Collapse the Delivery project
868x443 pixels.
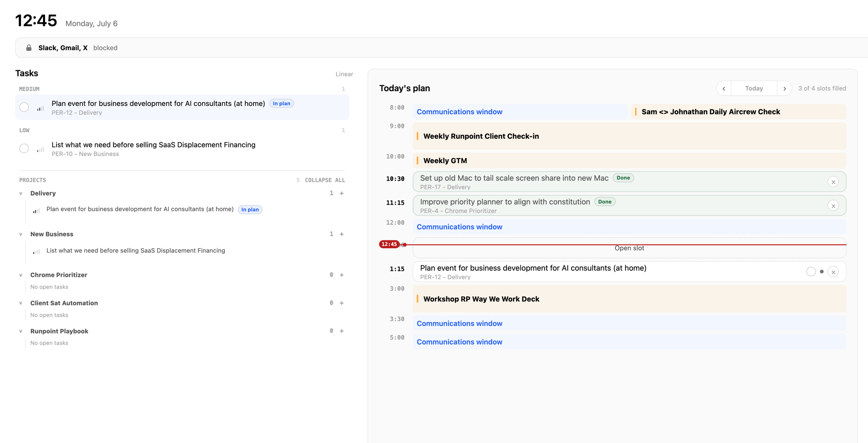click(20, 194)
